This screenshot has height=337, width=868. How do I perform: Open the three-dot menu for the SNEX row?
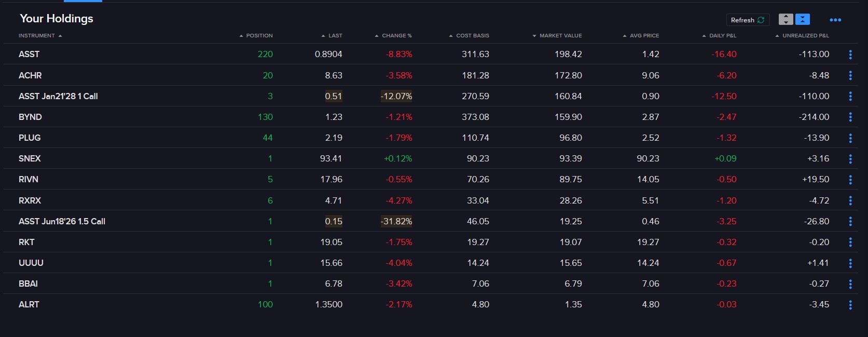pyautogui.click(x=850, y=159)
